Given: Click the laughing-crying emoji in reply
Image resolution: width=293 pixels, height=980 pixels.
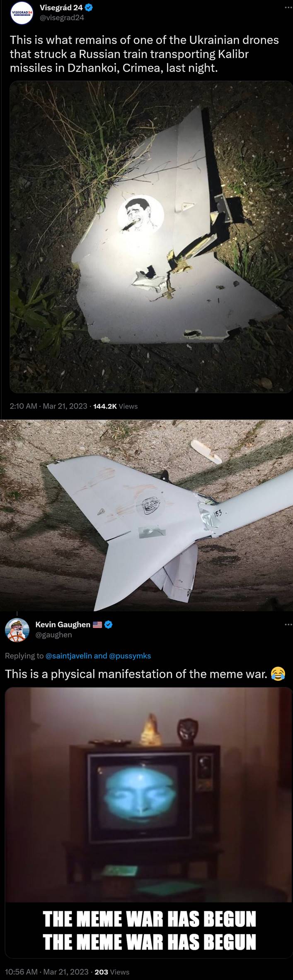Looking at the screenshot, I should (x=278, y=674).
